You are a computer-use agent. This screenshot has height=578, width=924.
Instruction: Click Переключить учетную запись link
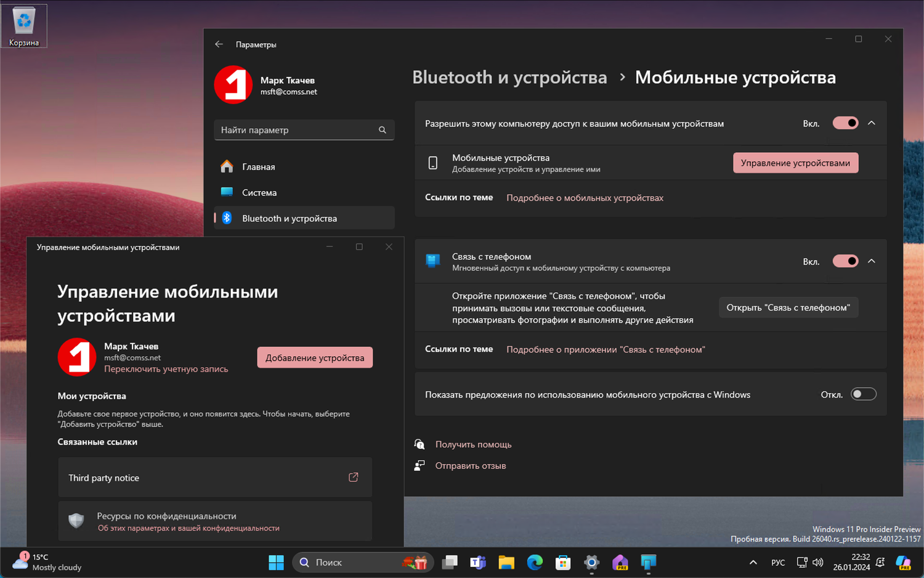click(166, 369)
